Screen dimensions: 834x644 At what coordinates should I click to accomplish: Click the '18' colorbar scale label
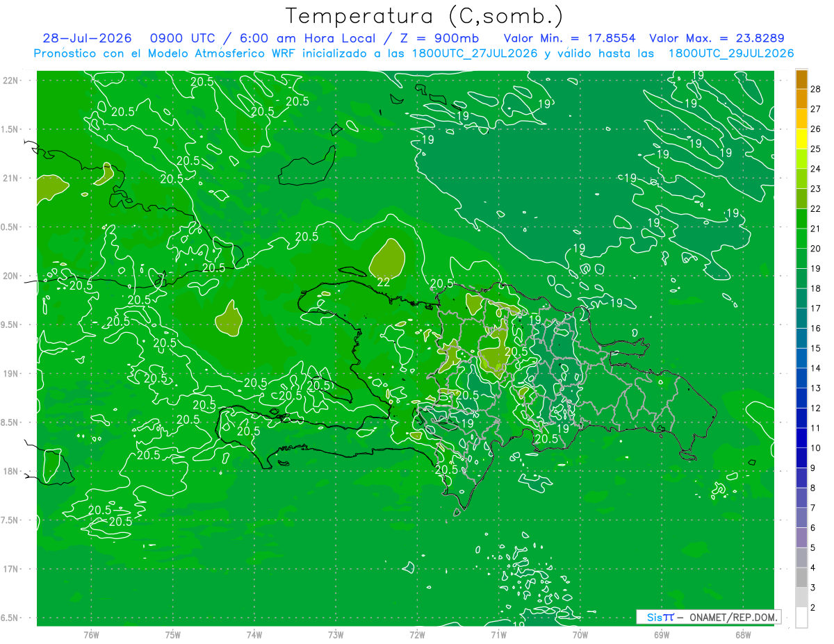(815, 288)
